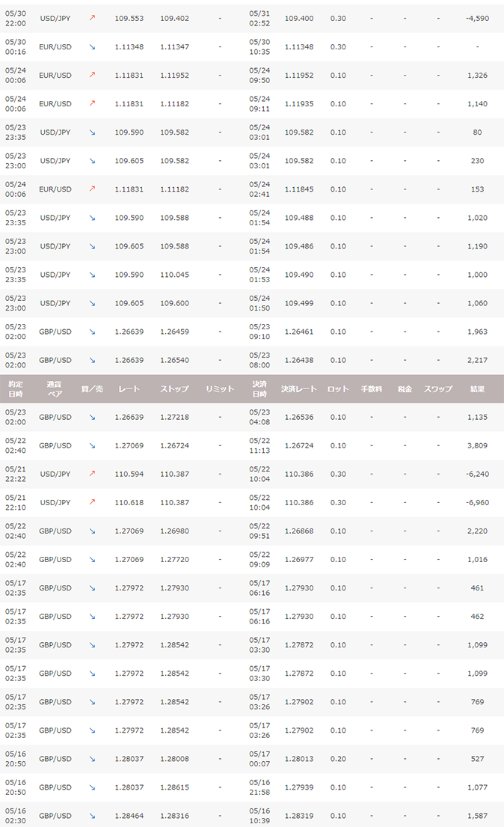
Task: Click the 結果 column header
Action: (477, 389)
